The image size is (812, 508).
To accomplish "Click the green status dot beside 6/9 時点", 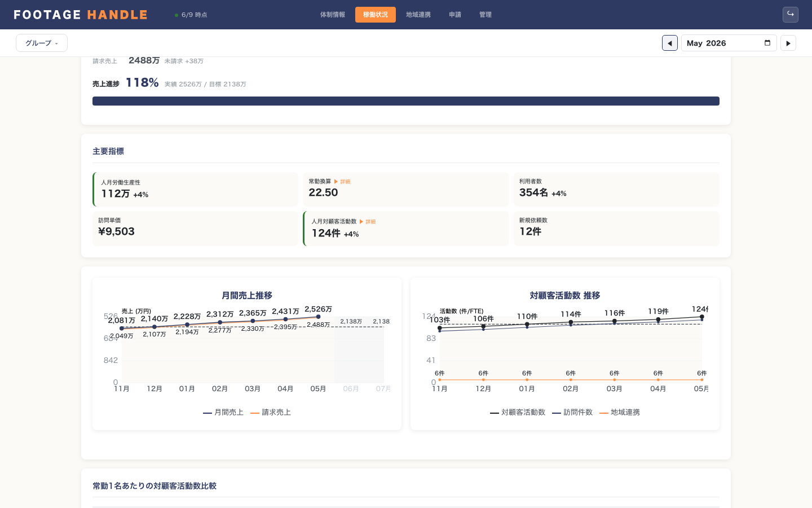I will click(176, 15).
